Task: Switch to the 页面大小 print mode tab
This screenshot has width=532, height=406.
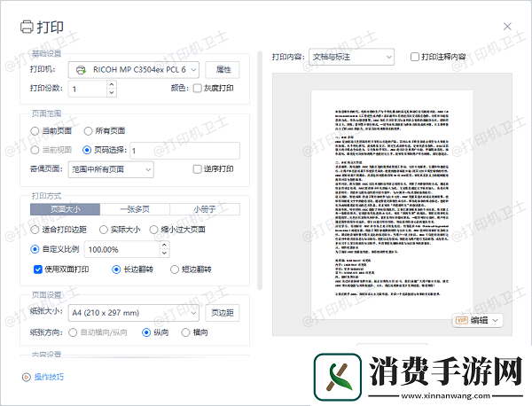Action: (x=65, y=209)
